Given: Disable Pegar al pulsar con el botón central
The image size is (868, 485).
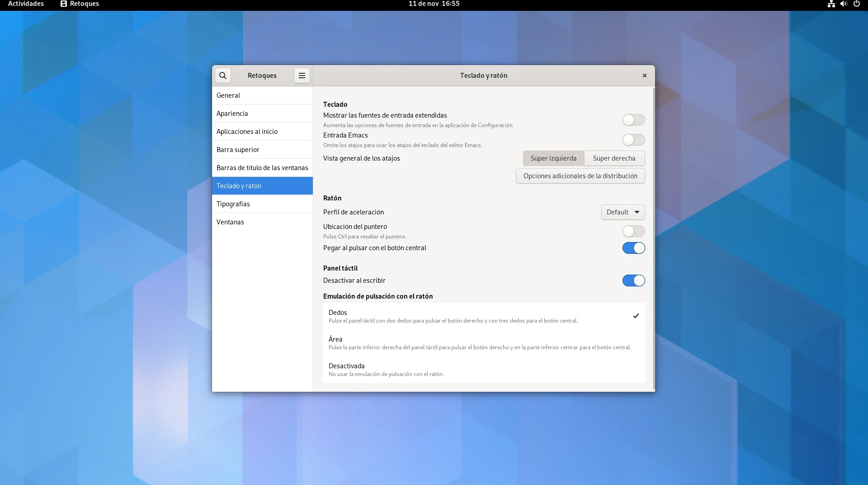Looking at the screenshot, I should (x=633, y=248).
